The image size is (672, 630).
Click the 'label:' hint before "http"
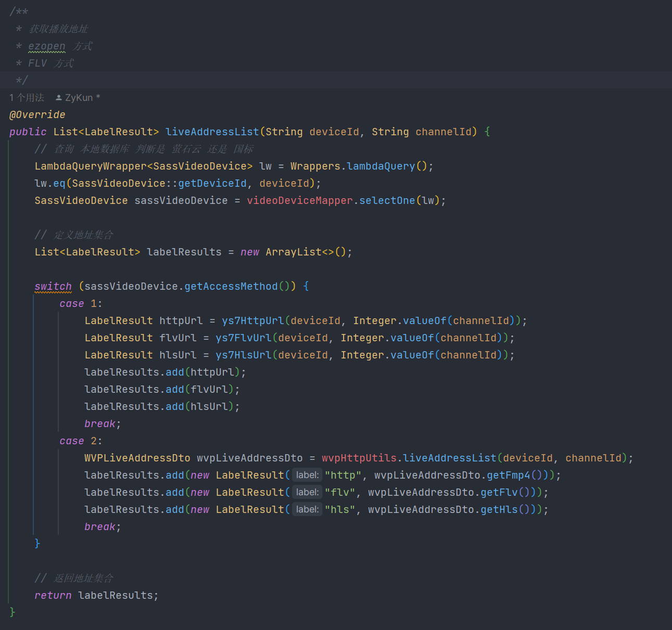click(307, 475)
